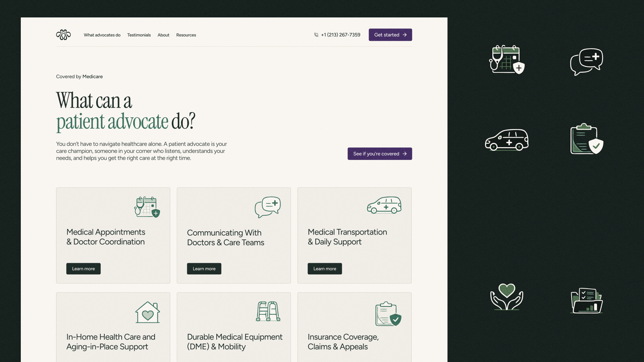Screen dimensions: 644x362
Task: Open In-Home Health Care and Aging-in-Place title
Action: (x=111, y=342)
